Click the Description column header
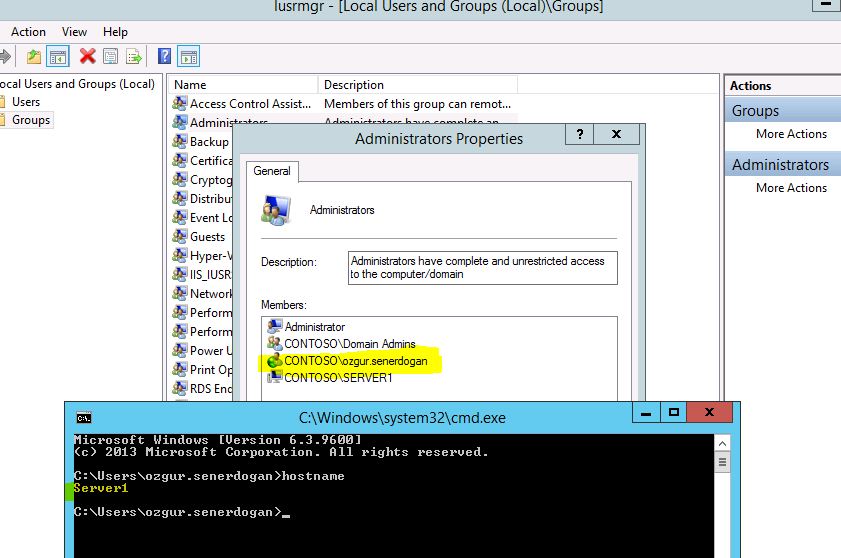 pyautogui.click(x=418, y=85)
